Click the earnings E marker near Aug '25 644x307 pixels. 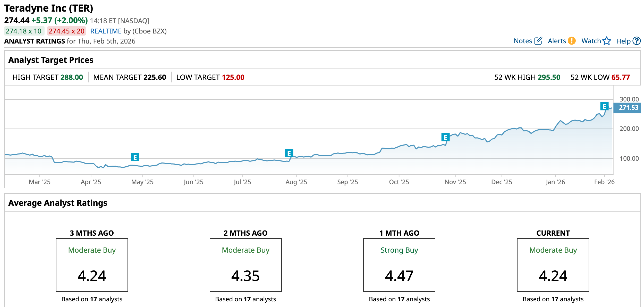click(x=289, y=153)
